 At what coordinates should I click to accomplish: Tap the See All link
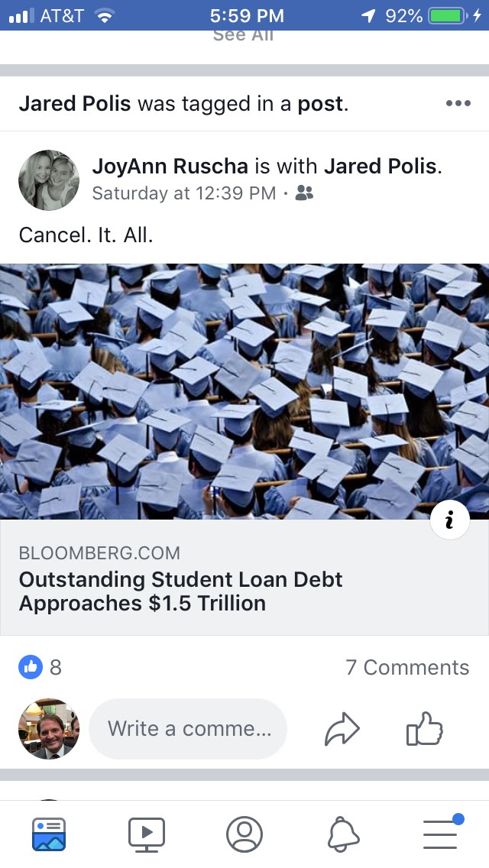coord(244,35)
